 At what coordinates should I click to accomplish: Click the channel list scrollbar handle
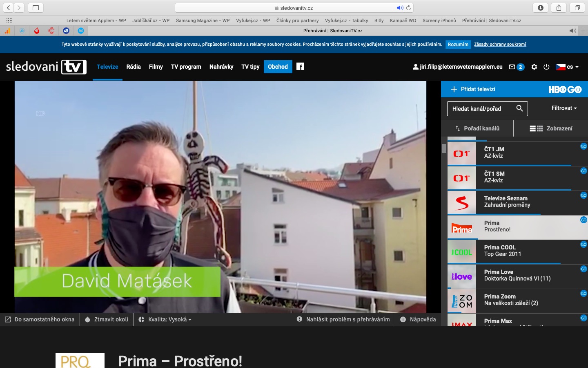pos(444,148)
